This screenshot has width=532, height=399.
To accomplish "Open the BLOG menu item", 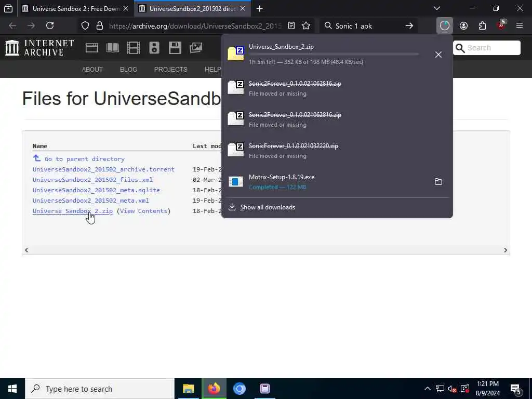I will [x=128, y=69].
